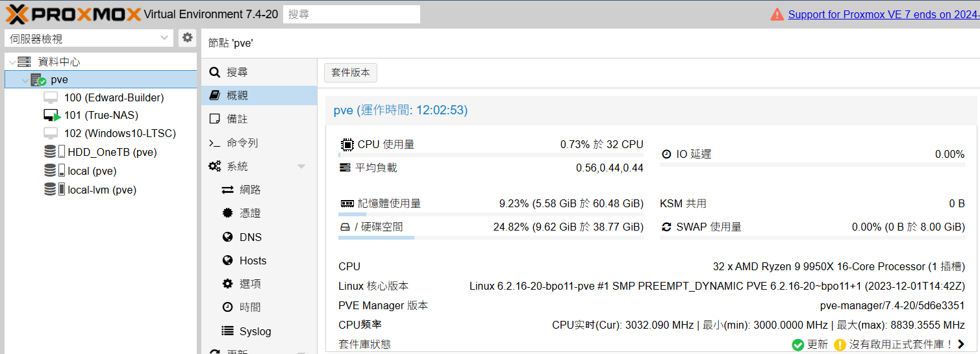Click the 套件版本 button

[350, 73]
